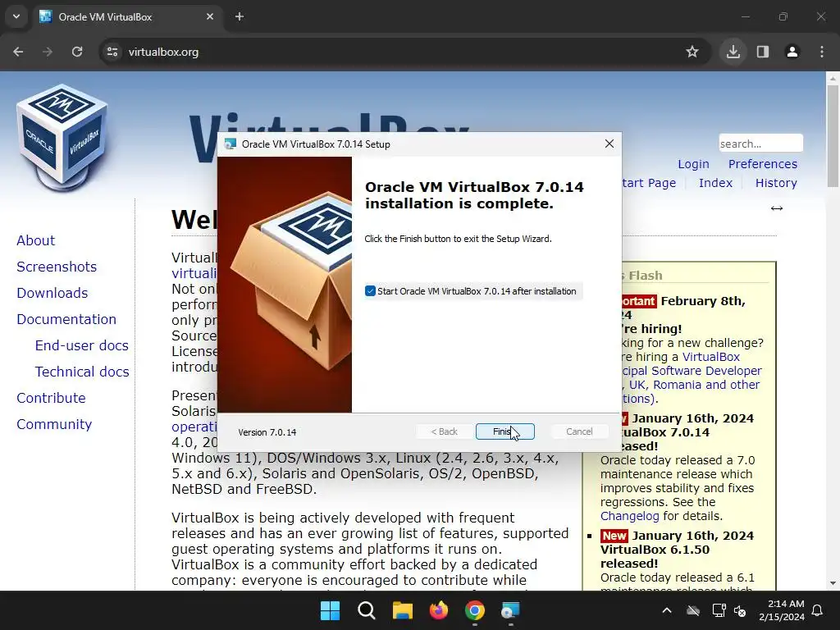Click the VirtualBox installer taskbar icon
Screen dimensions: 840x630
coord(510,610)
